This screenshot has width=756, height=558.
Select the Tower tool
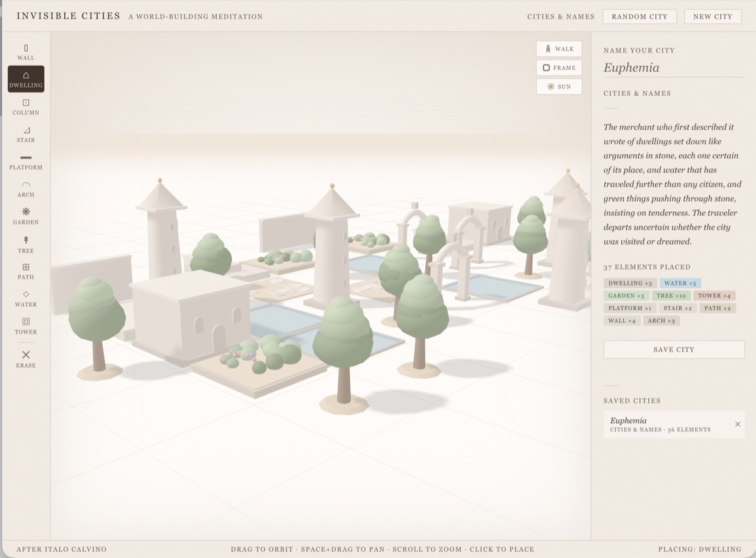point(26,325)
